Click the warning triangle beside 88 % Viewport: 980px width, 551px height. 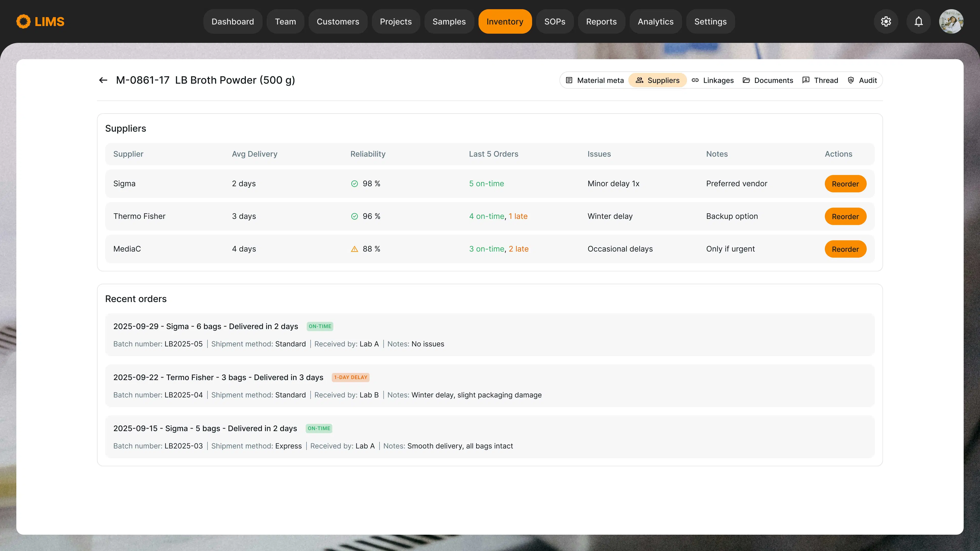(x=354, y=249)
